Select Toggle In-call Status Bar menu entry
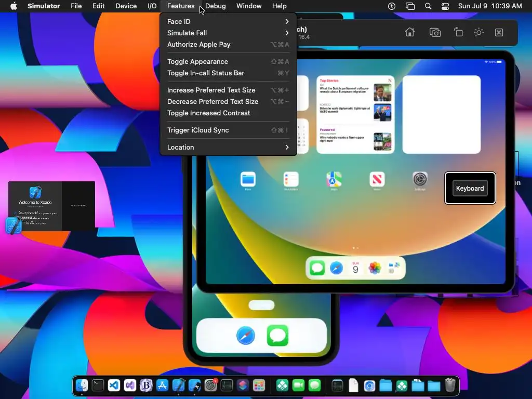The height and width of the screenshot is (399, 532). [x=228, y=73]
